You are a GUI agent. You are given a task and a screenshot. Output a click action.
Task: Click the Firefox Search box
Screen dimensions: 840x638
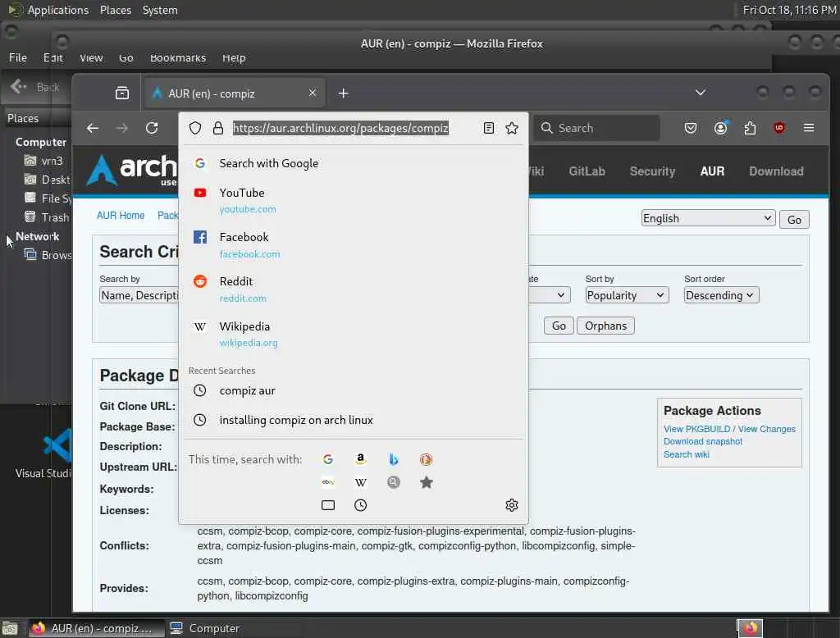(597, 128)
